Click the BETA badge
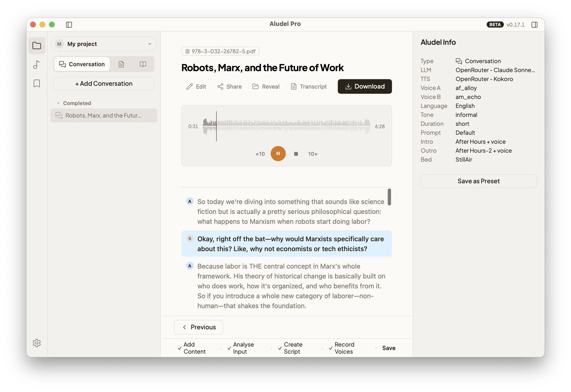Viewport: 571px width, 392px height. coord(495,24)
